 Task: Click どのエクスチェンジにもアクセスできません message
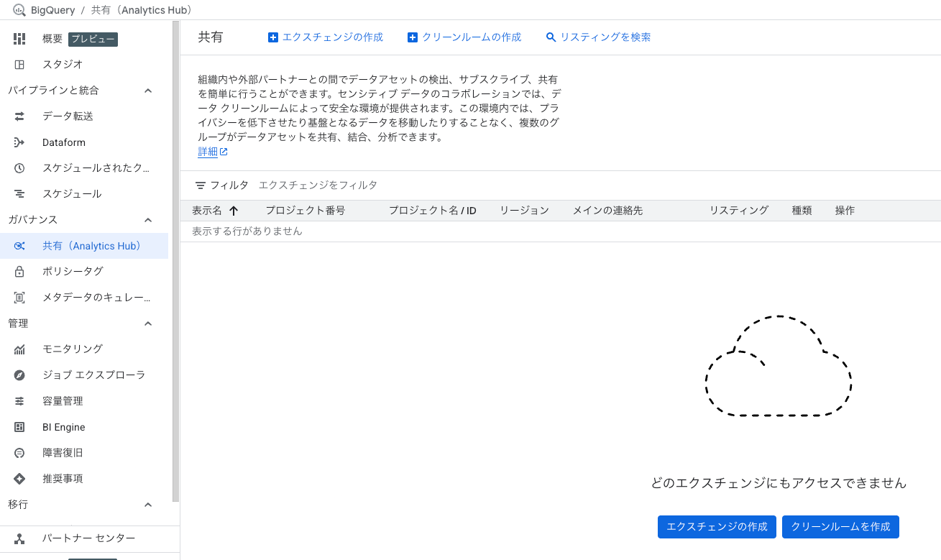(x=779, y=484)
